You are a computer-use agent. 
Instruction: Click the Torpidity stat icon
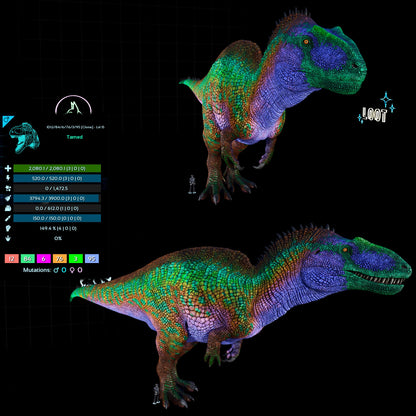pyautogui.click(x=8, y=188)
